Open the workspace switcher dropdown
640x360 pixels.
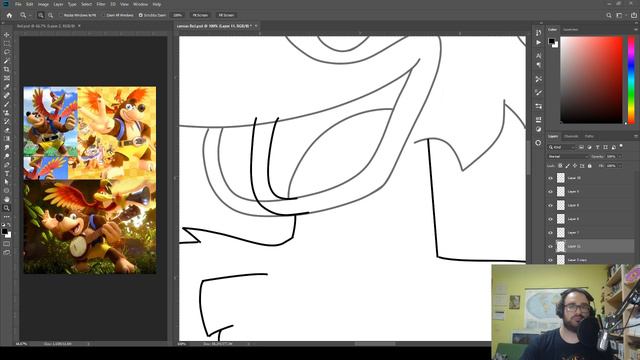coord(620,15)
